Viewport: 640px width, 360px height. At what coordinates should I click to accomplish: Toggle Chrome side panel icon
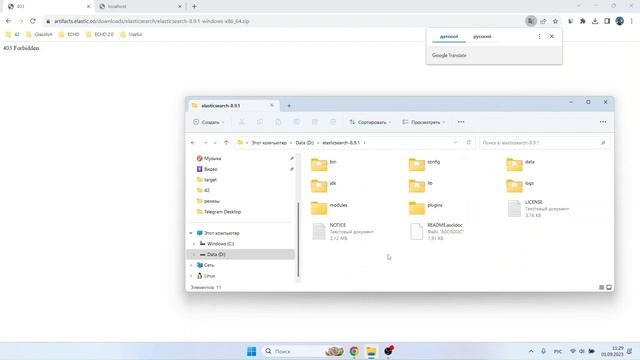pos(607,21)
